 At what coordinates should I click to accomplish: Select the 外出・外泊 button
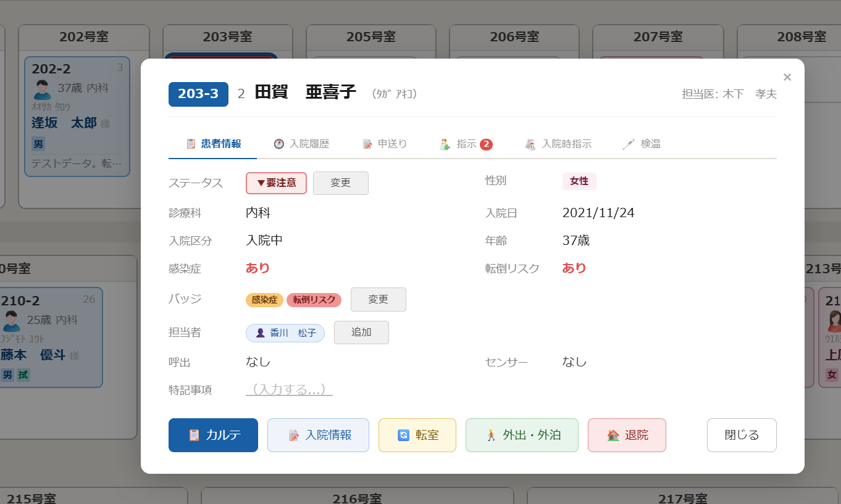pyautogui.click(x=522, y=435)
